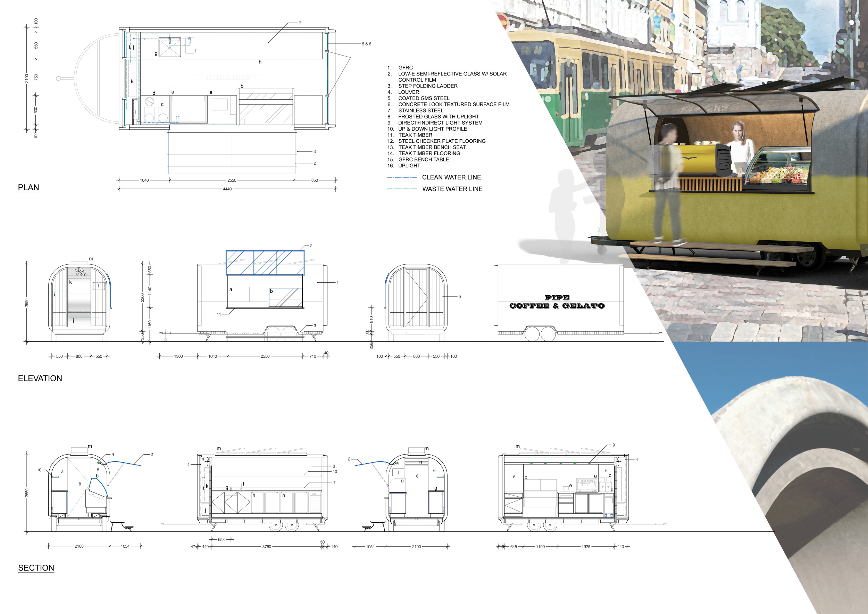The height and width of the screenshot is (614, 868).
Task: Select the PIPE COFFEE & GELATO signage text
Action: (557, 302)
